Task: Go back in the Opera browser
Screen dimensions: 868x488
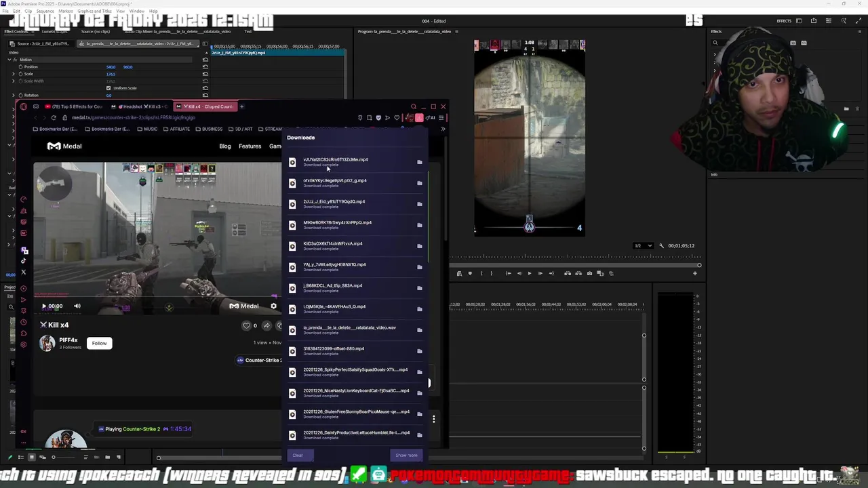Action: [36, 117]
